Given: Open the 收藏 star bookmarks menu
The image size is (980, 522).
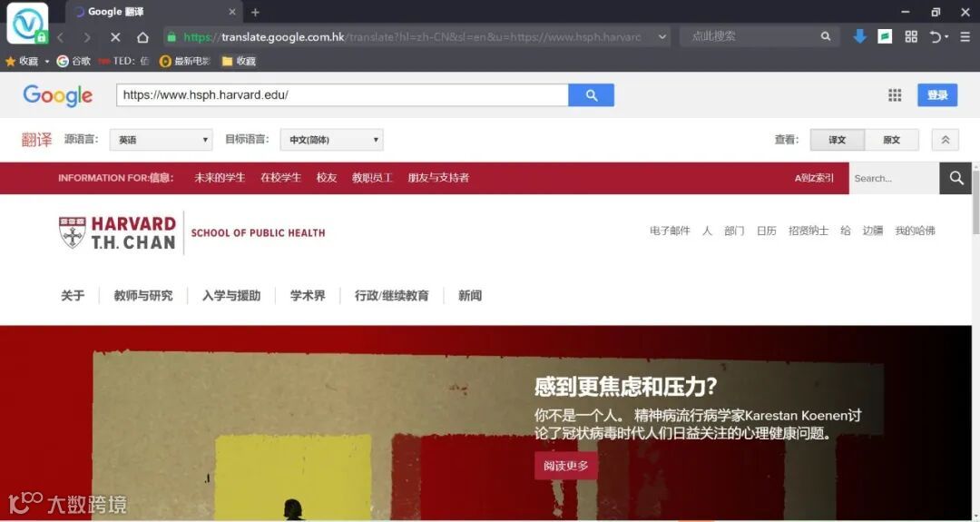Looking at the screenshot, I should tap(27, 61).
